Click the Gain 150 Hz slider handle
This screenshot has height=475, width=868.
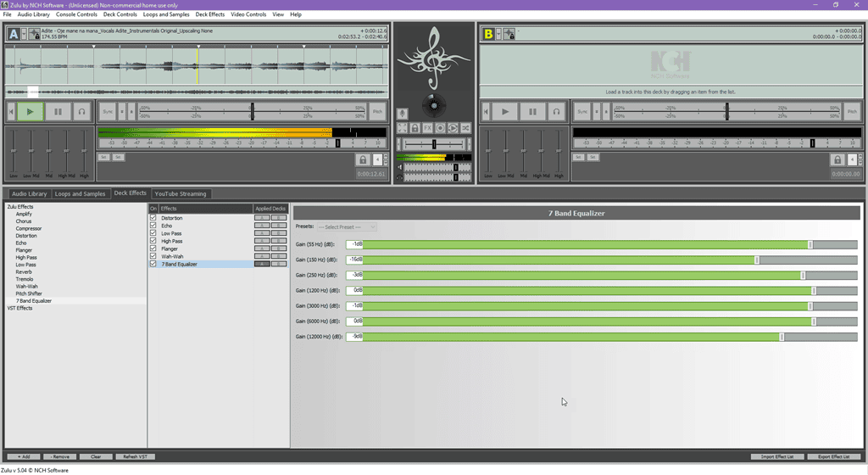(757, 260)
